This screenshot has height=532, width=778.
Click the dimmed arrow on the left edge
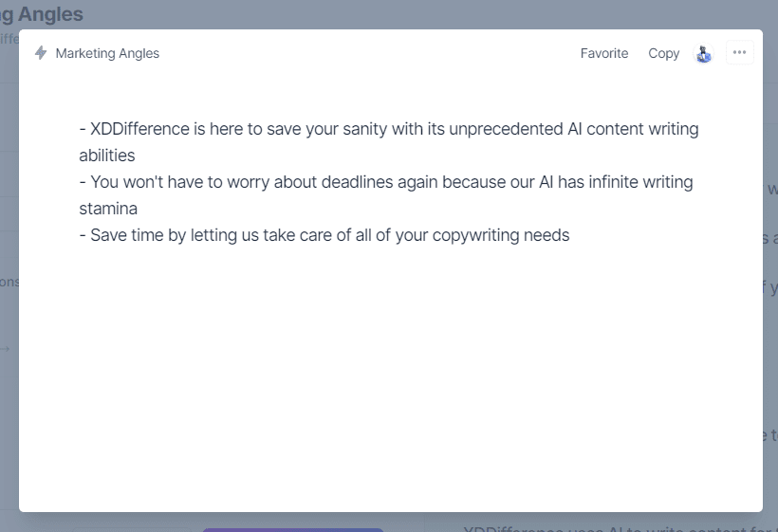(x=5, y=349)
